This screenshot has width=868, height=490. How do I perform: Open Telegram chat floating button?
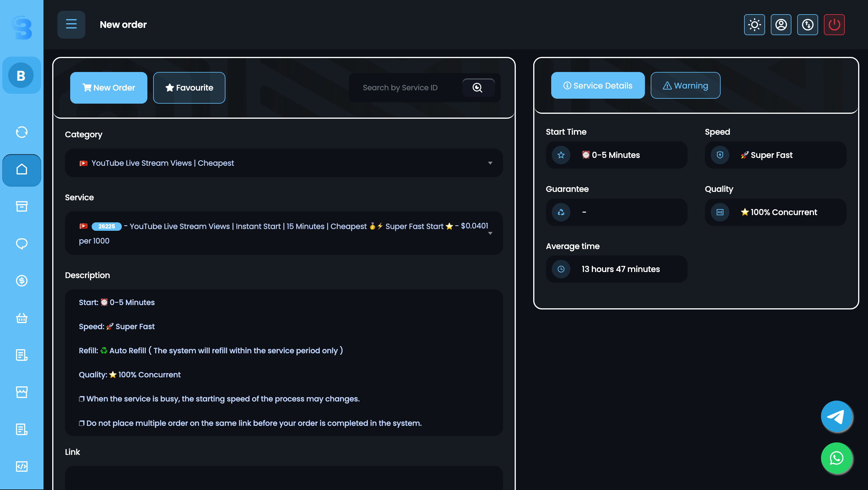pos(836,417)
